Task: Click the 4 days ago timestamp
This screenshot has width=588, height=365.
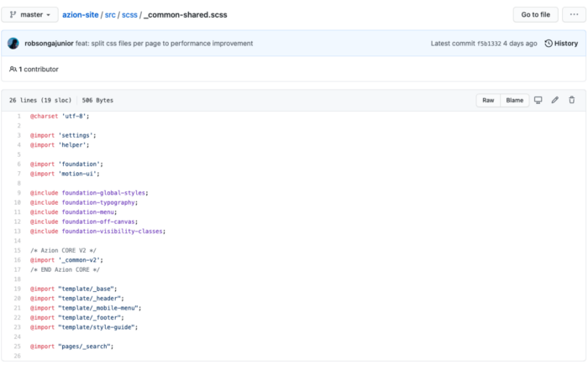Action: click(x=520, y=44)
